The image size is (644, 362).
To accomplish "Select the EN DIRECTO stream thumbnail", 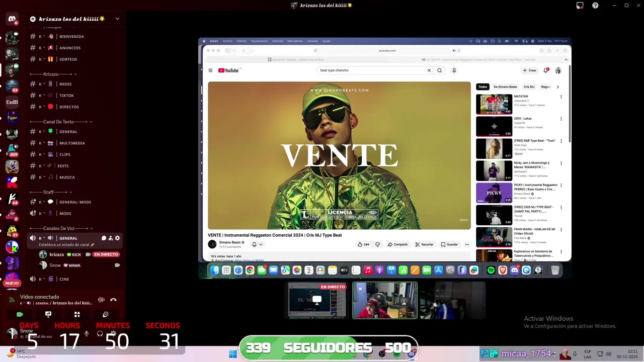I will tap(316, 300).
